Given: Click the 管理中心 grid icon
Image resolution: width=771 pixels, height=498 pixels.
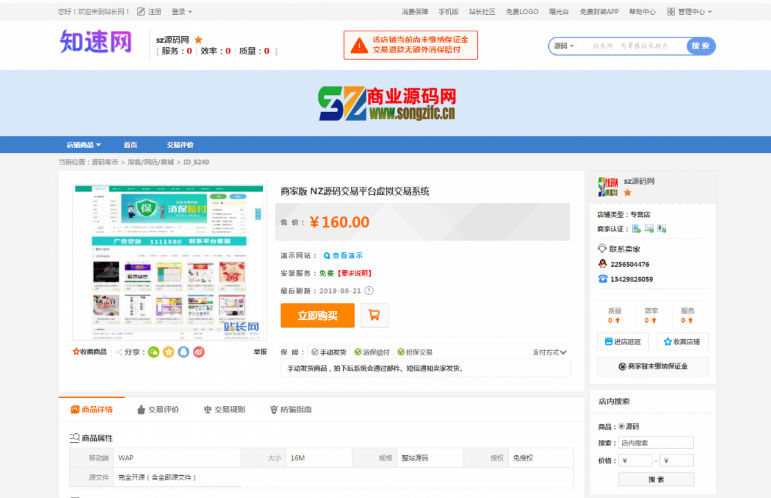Looking at the screenshot, I should click(671, 11).
